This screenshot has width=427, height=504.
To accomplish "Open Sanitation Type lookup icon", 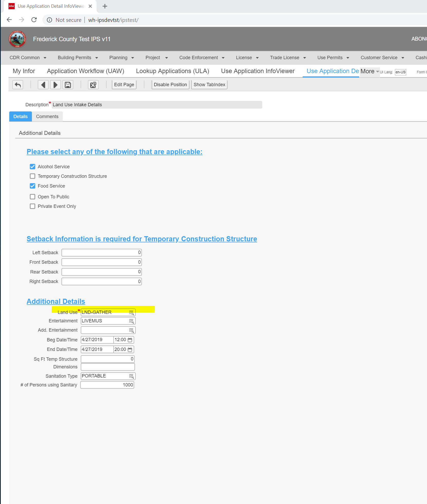I will pyautogui.click(x=131, y=376).
